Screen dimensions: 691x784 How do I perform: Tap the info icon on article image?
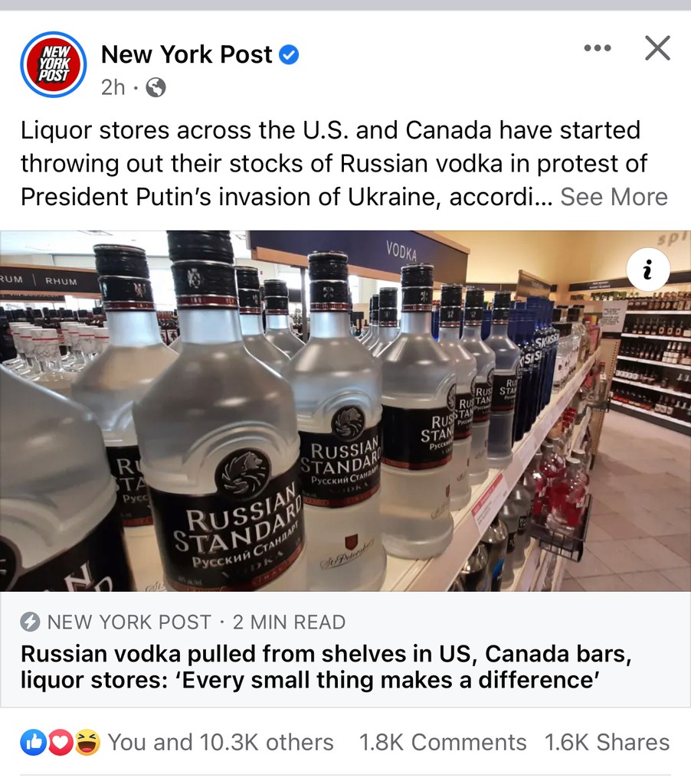[648, 269]
